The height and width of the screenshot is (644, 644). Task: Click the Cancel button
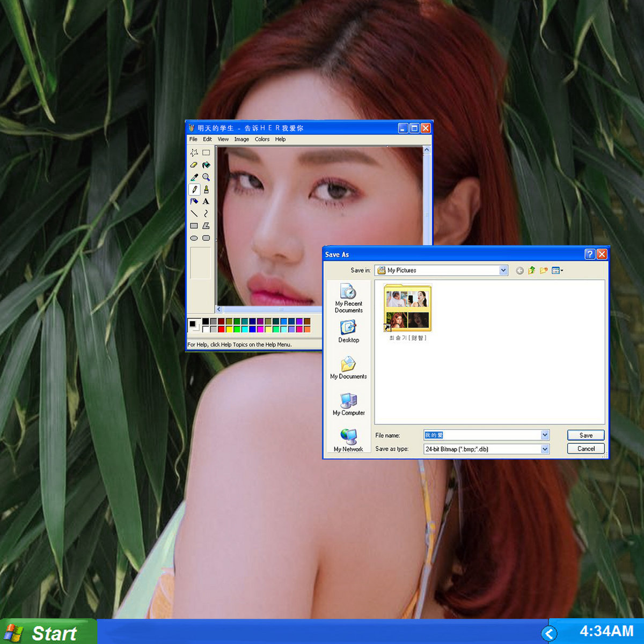pos(586,449)
